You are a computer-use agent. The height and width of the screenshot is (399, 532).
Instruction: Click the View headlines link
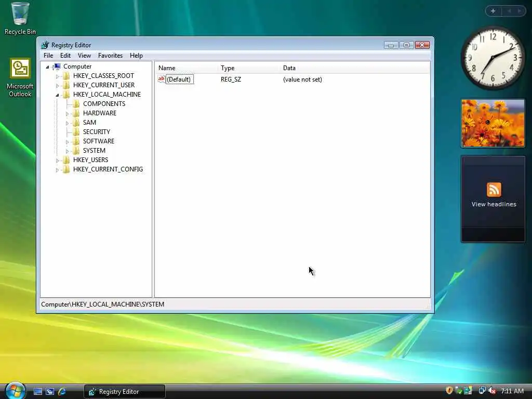point(494,204)
